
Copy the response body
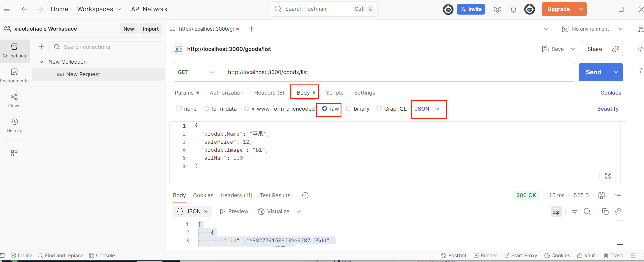tap(605, 211)
